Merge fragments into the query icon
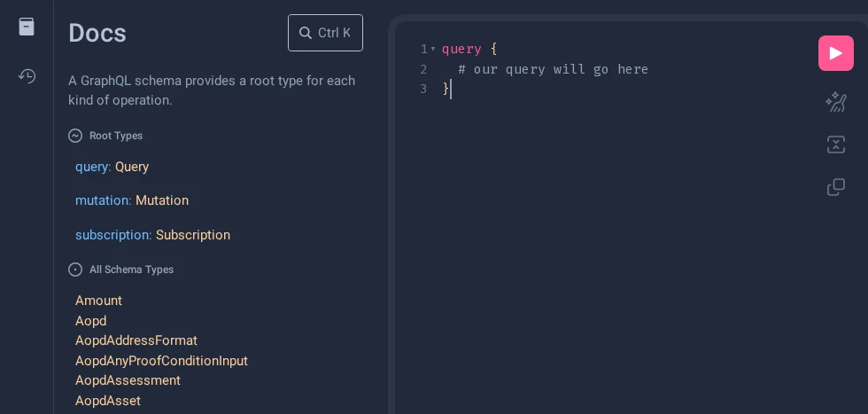This screenshot has height=414, width=868. pyautogui.click(x=836, y=145)
